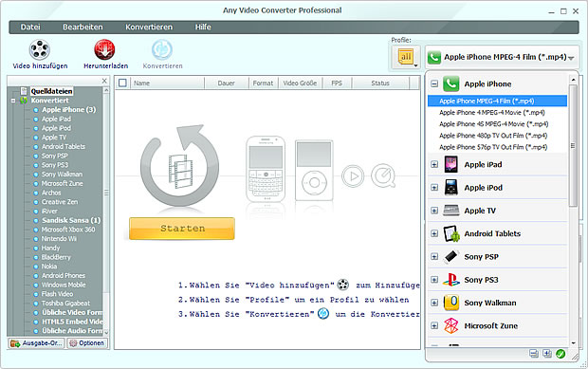
Task: Click the Sony PSP handheld icon
Action: point(451,256)
